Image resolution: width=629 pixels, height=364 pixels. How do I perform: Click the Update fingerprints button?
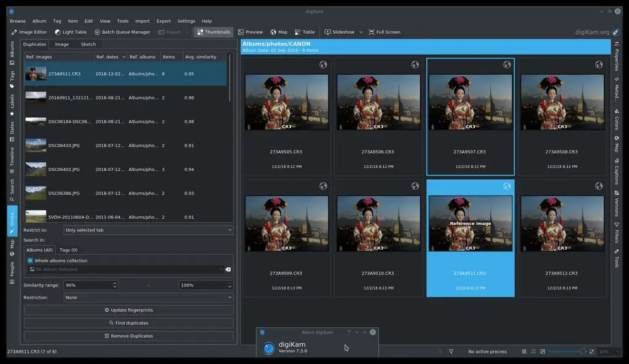[128, 309]
